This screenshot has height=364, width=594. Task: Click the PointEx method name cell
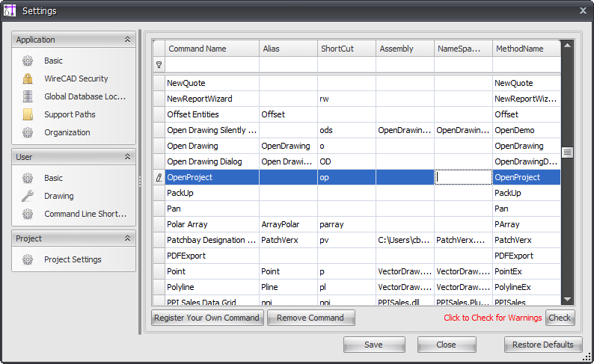(x=527, y=271)
